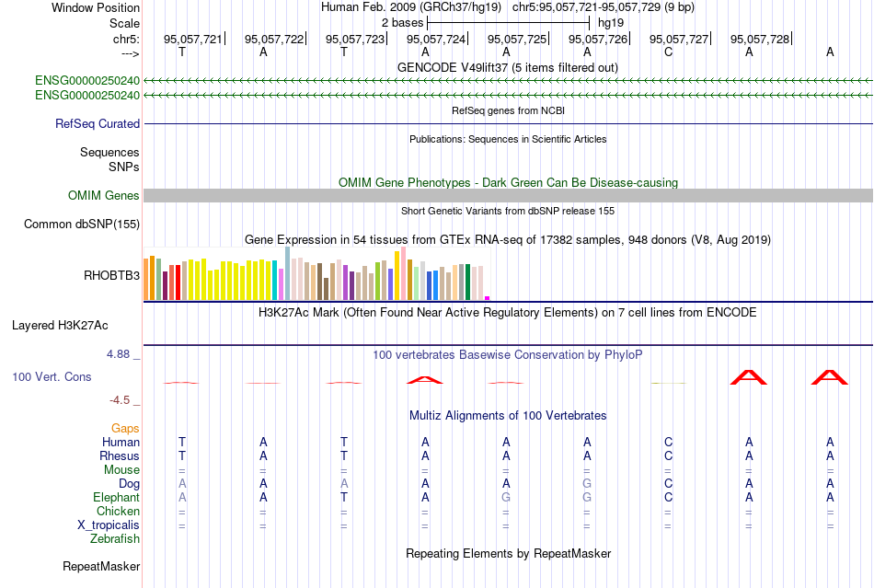Click the 100 Vert. Cons track label
This screenshot has height=588, width=874.
[x=52, y=376]
